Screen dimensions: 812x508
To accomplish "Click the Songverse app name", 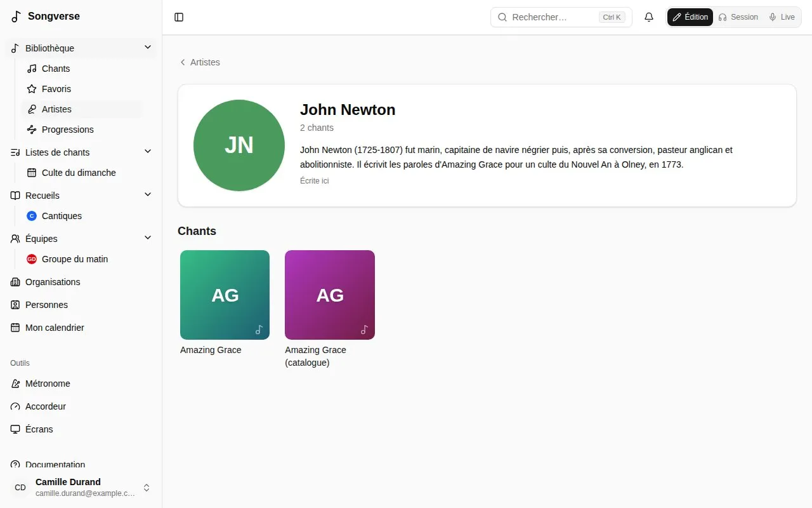I will click(54, 17).
